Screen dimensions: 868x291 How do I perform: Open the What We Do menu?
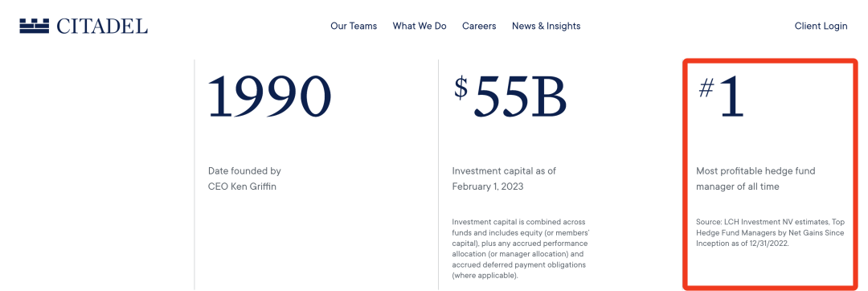pos(420,26)
